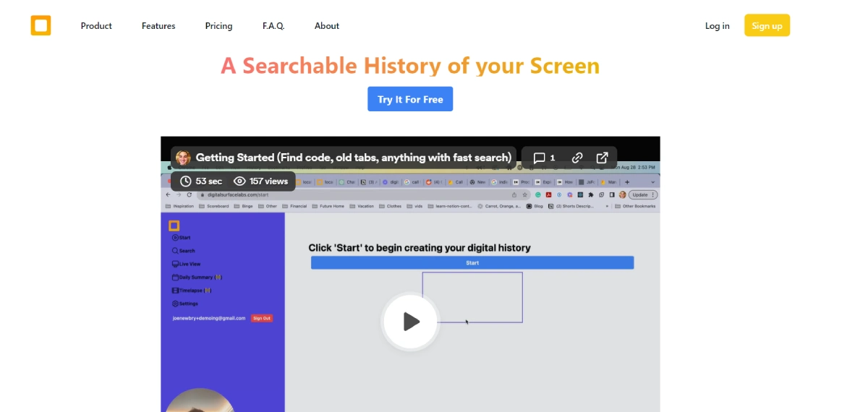Open the video comments speech bubble icon
Image resolution: width=868 pixels, height=412 pixels.
tap(540, 158)
